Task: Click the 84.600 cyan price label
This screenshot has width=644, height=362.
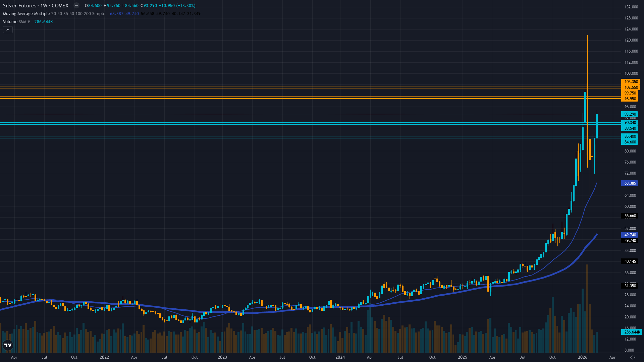Action: 630,142
